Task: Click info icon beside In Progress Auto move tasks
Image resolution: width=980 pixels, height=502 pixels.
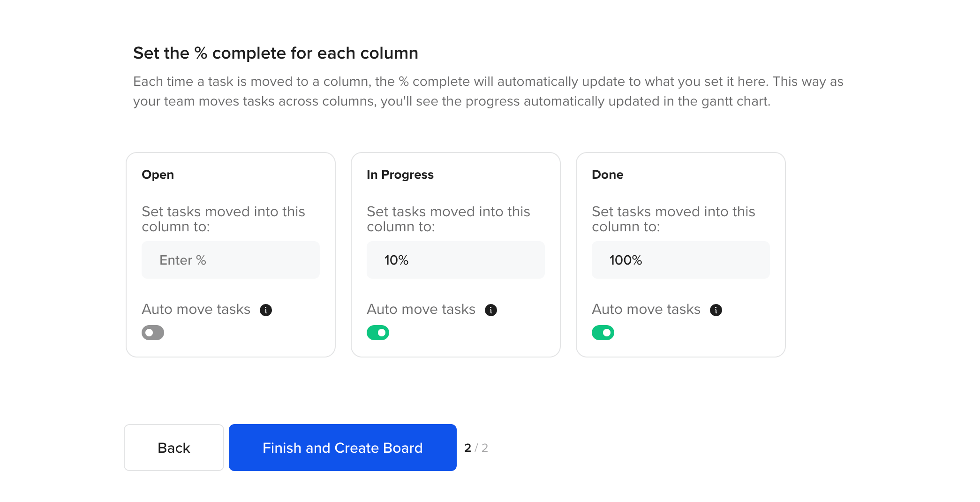Action: point(491,310)
